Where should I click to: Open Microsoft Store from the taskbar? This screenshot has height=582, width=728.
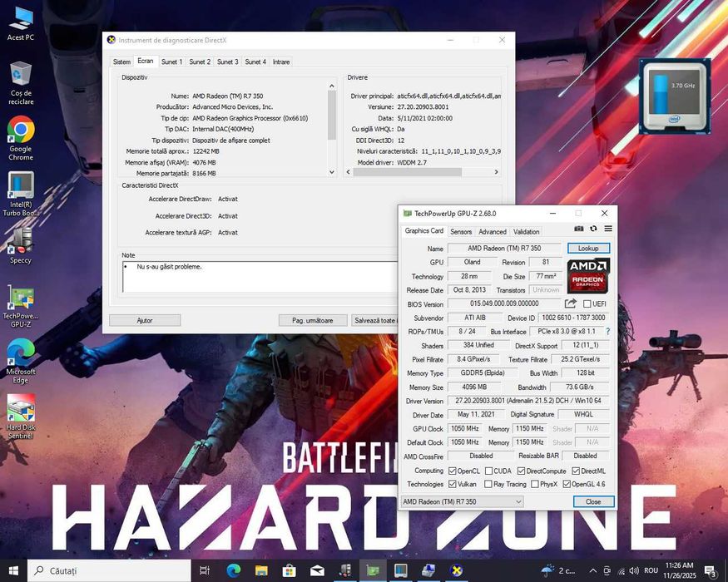[289, 570]
